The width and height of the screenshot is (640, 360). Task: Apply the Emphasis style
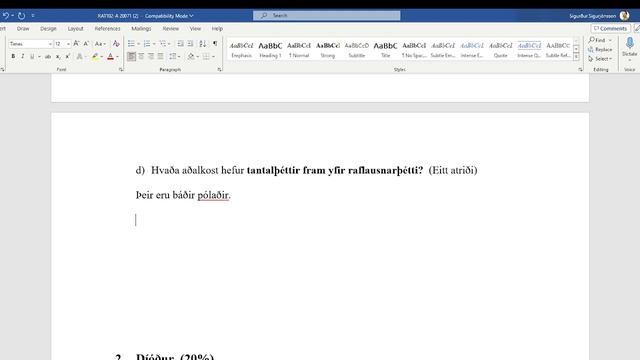click(241, 50)
